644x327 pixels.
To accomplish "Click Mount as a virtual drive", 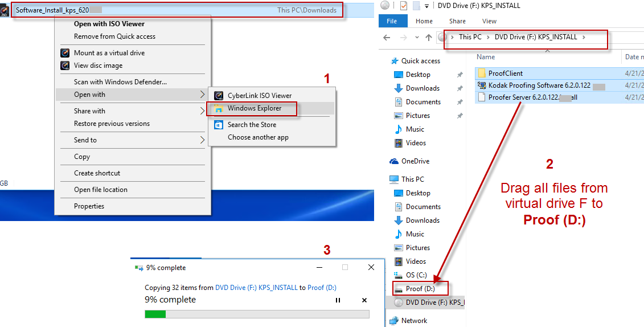I will (x=109, y=53).
